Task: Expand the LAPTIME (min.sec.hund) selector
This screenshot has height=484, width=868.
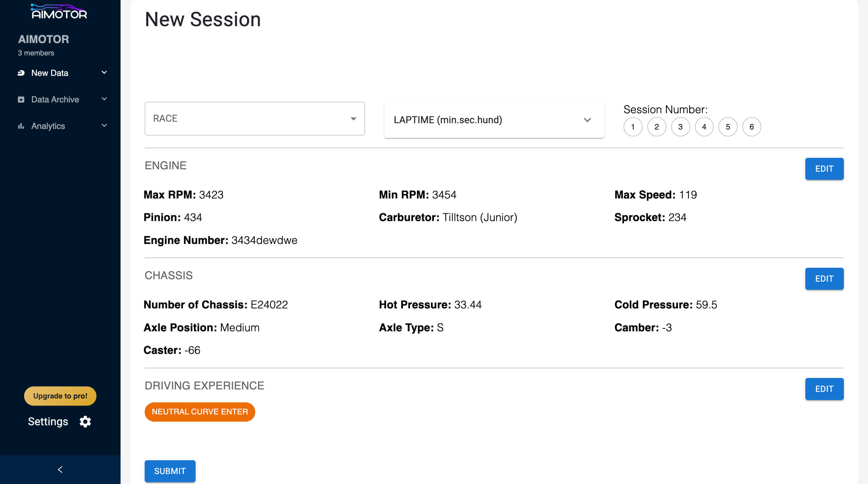Action: (494, 120)
